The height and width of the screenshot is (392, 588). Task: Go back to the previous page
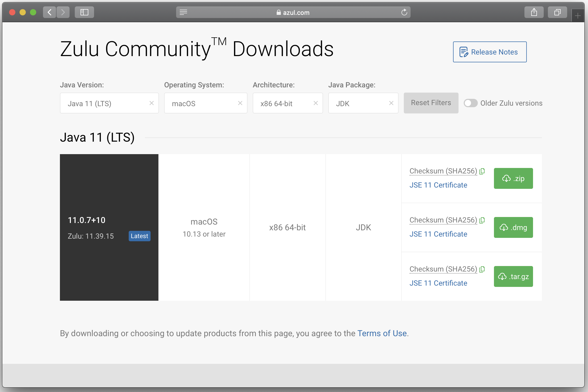pyautogui.click(x=49, y=12)
